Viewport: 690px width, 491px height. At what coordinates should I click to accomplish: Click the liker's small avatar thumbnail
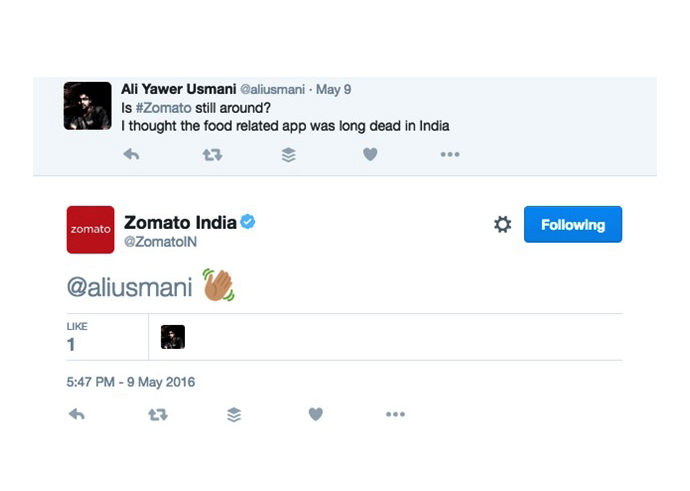pyautogui.click(x=173, y=337)
